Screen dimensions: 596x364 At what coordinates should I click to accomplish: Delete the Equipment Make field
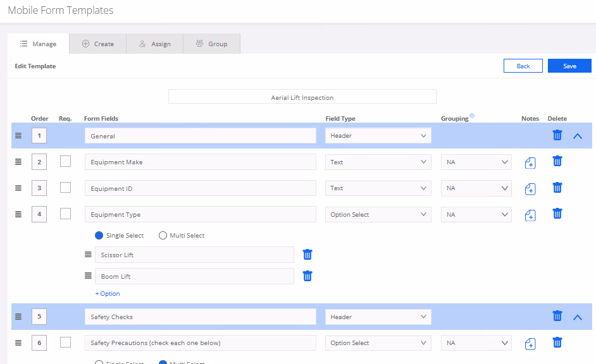tap(557, 161)
